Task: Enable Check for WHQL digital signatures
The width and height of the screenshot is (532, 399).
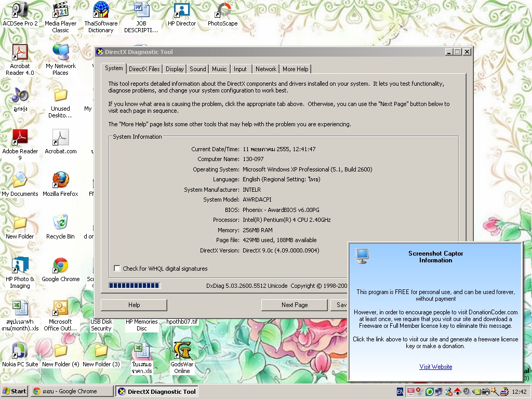Action: click(x=117, y=269)
